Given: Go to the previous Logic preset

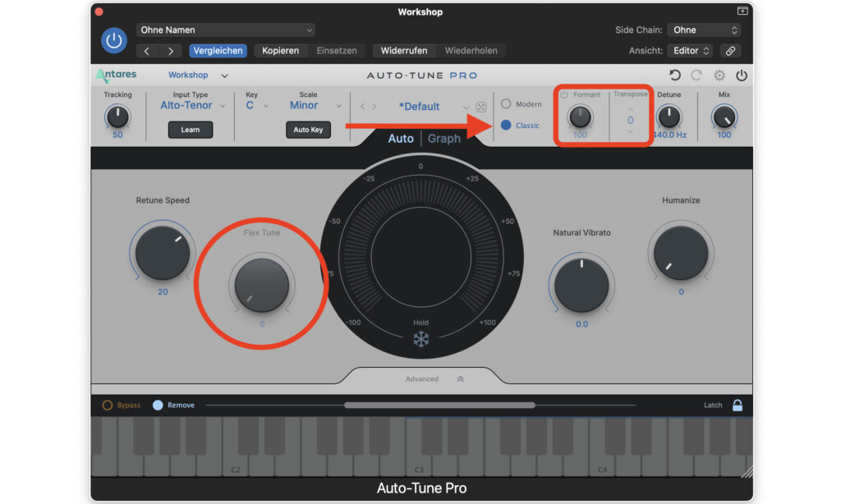Looking at the screenshot, I should [x=146, y=51].
